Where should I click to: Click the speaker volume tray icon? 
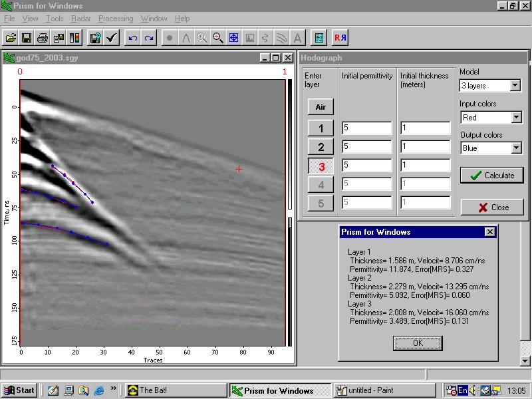(472, 390)
